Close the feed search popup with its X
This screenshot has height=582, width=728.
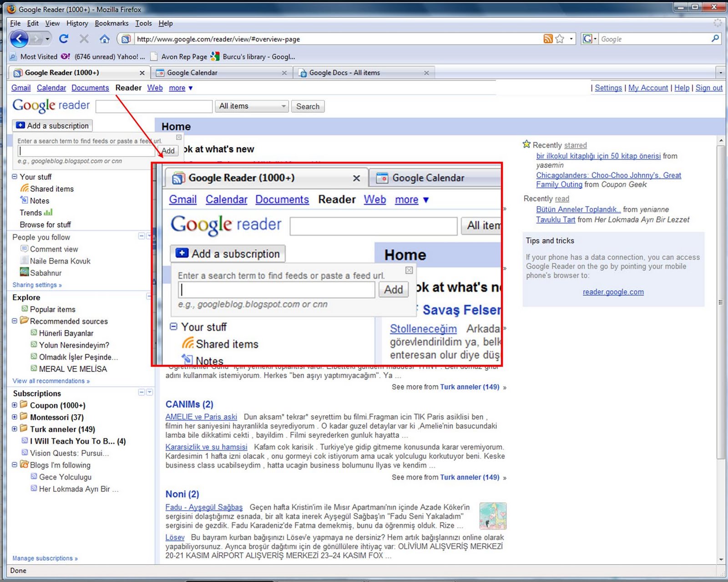click(x=179, y=137)
